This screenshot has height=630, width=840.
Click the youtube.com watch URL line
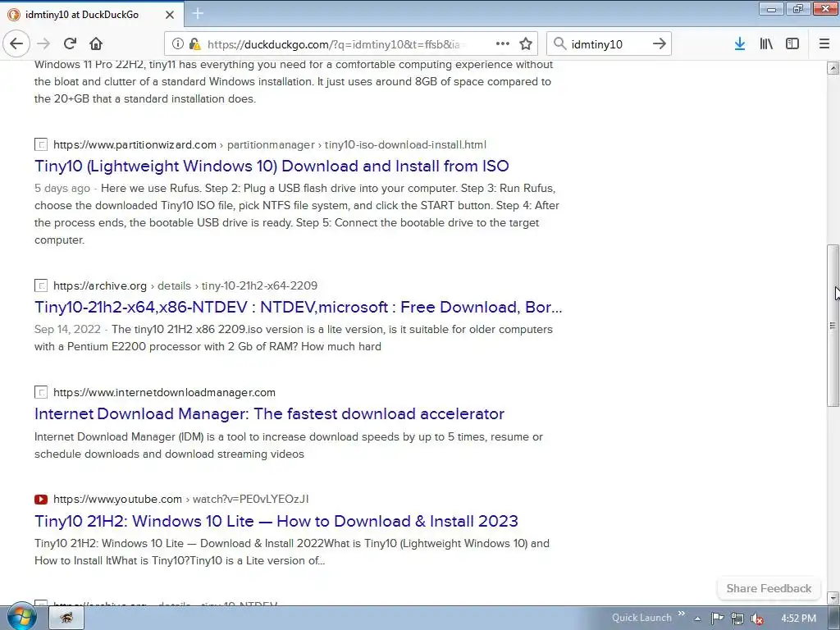(x=181, y=500)
